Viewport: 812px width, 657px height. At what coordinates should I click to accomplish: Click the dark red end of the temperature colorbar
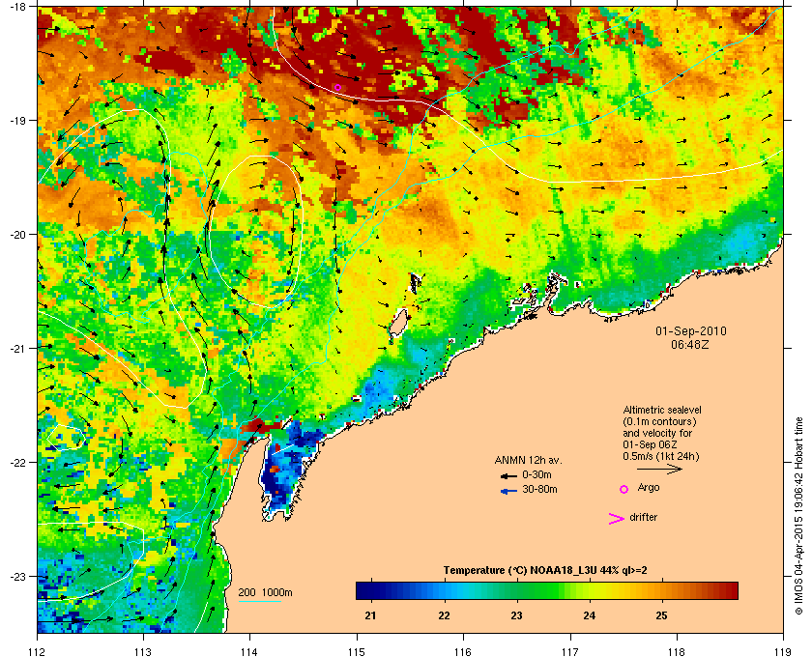click(x=733, y=590)
